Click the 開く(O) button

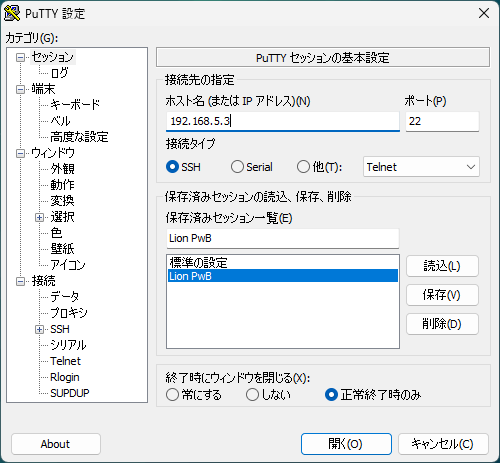click(x=346, y=444)
